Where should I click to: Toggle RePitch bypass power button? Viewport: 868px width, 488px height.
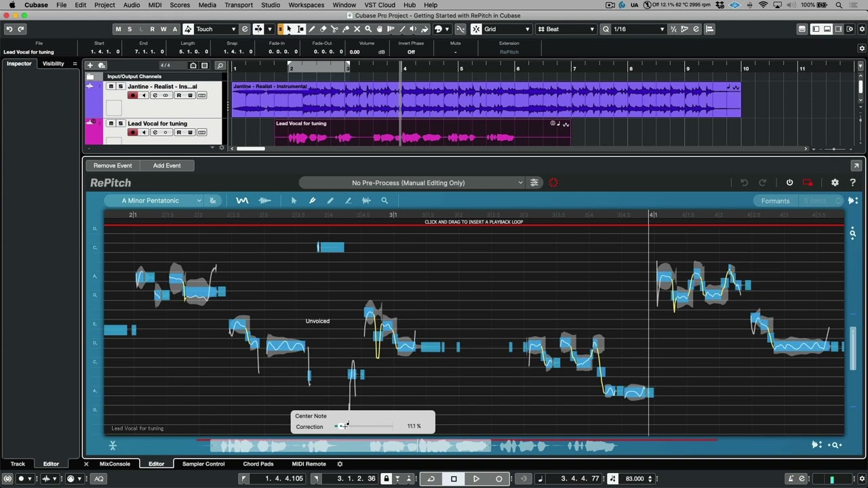click(x=789, y=182)
